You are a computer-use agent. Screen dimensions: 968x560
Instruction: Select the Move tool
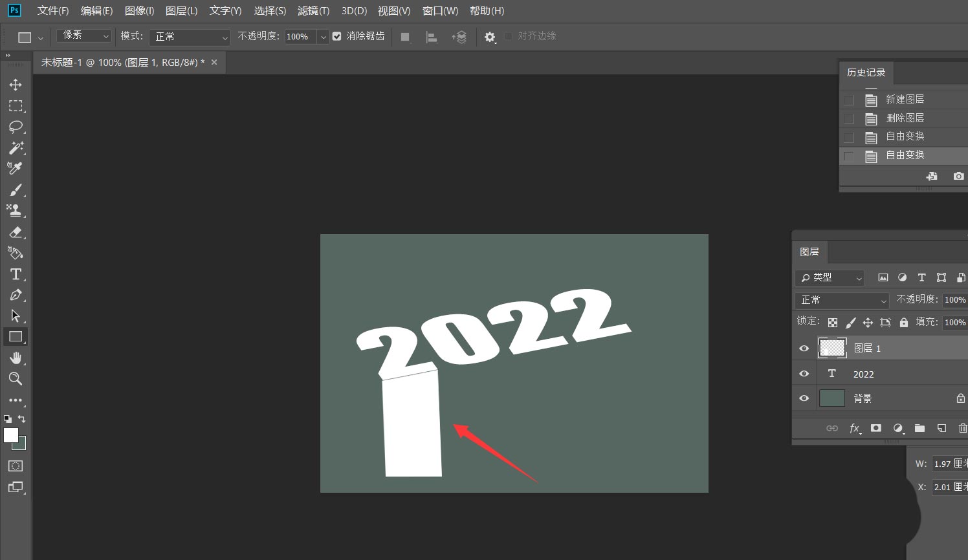point(16,85)
